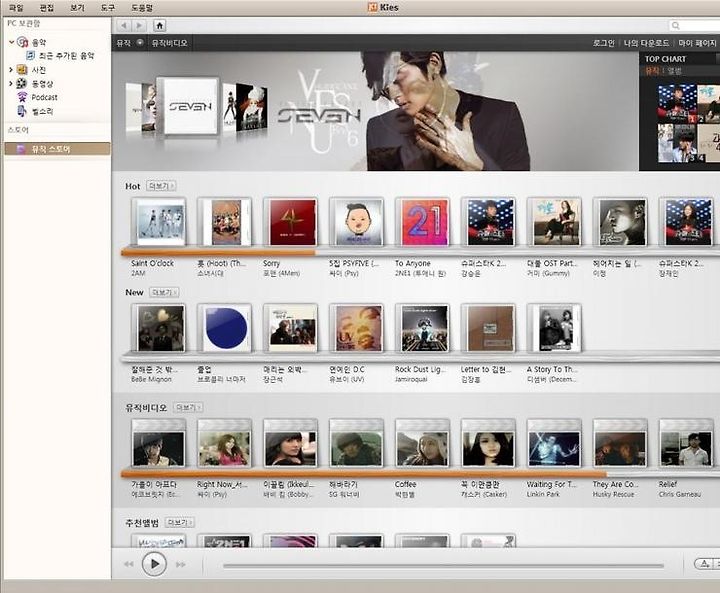This screenshot has width=720, height=593.
Task: Select the 뮤직 스토어 music store item
Action: pos(57,149)
